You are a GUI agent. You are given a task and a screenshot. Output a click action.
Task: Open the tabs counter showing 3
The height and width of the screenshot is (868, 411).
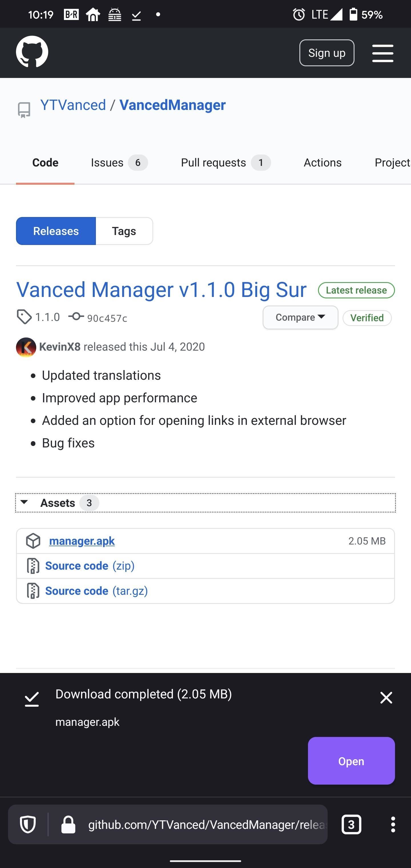(351, 825)
